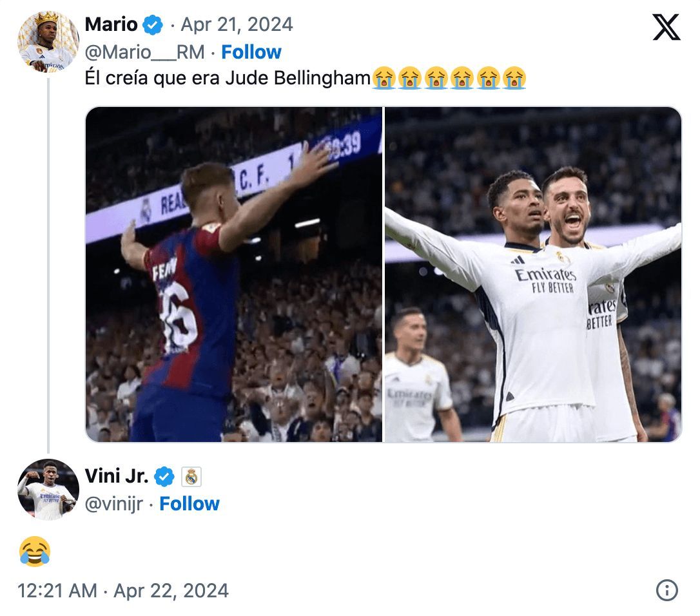
Task: Click Mario's crown profile avatar
Action: [x=46, y=40]
